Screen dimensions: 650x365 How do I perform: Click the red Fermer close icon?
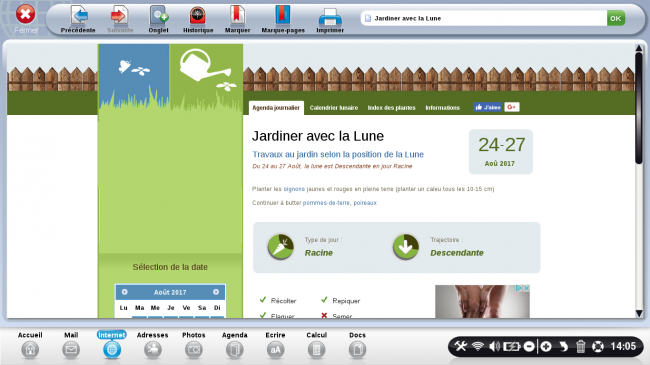point(25,14)
